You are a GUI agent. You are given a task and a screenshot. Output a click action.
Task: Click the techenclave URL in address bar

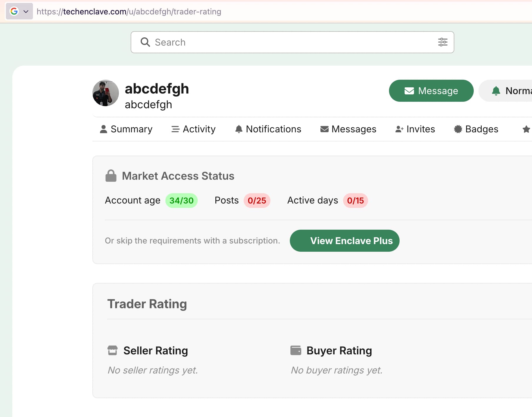[129, 11]
